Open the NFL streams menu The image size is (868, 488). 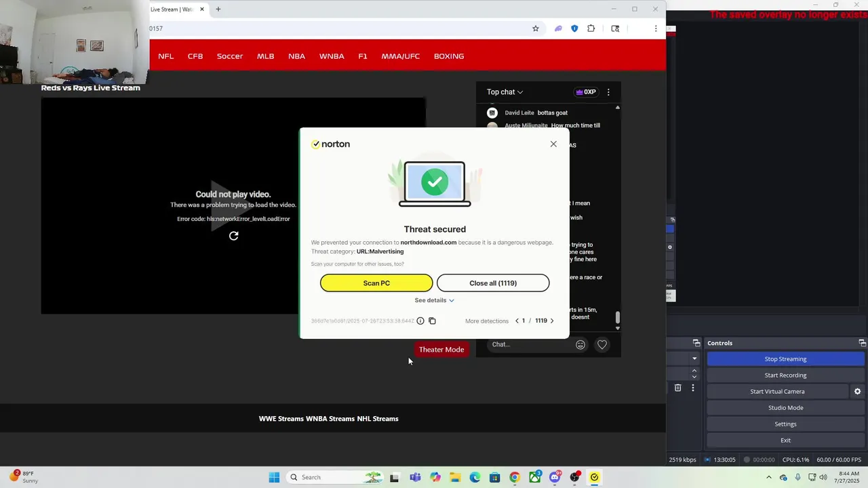pyautogui.click(x=166, y=56)
